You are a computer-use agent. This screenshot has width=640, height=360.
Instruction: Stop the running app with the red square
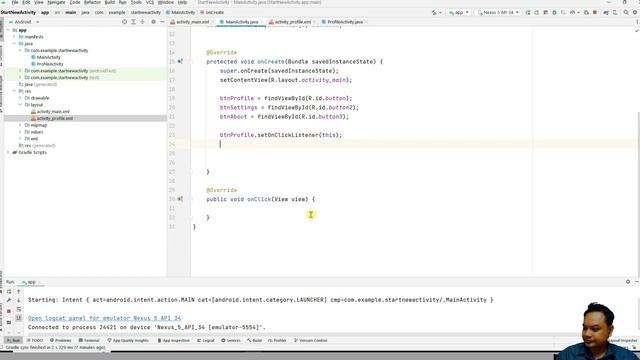[595, 13]
